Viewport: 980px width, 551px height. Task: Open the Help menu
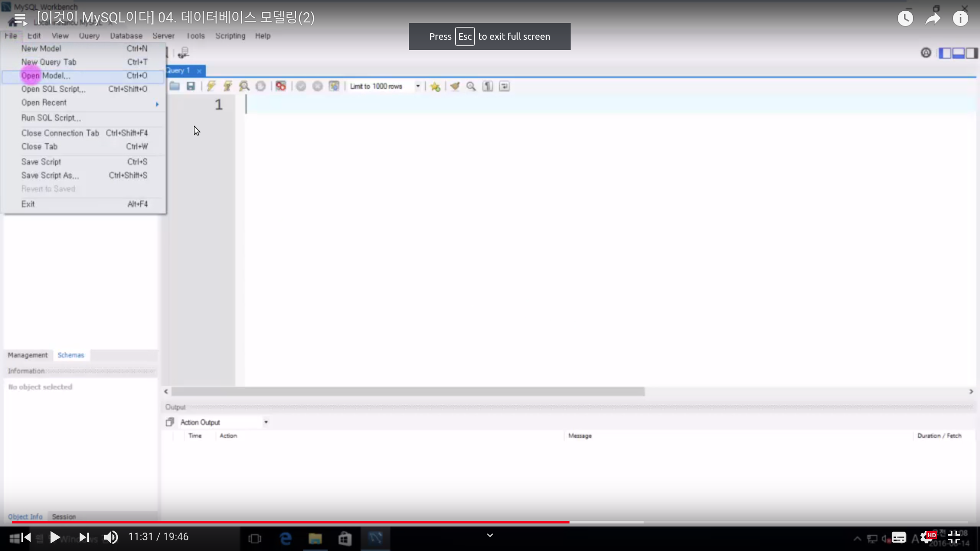263,36
